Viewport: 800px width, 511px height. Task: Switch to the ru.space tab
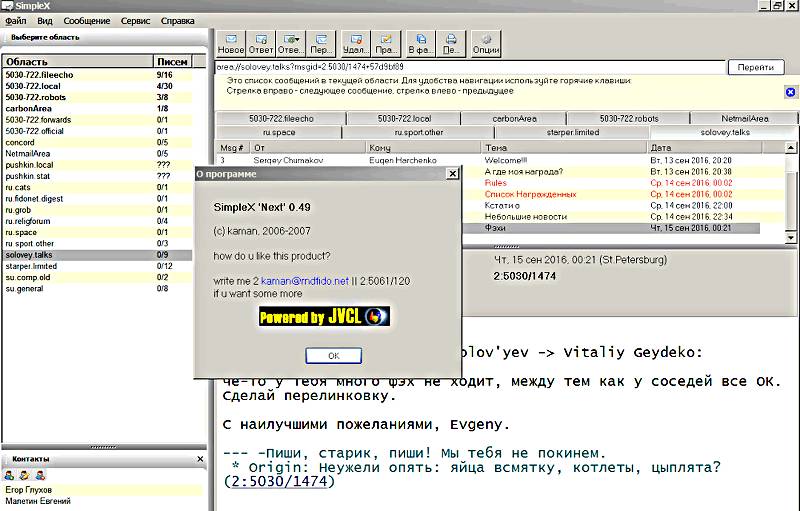279,132
